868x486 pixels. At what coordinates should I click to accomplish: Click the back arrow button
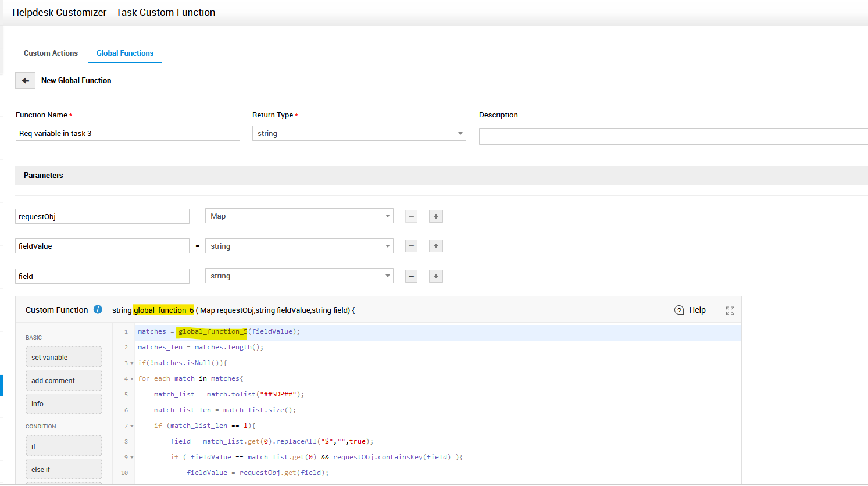click(x=25, y=81)
